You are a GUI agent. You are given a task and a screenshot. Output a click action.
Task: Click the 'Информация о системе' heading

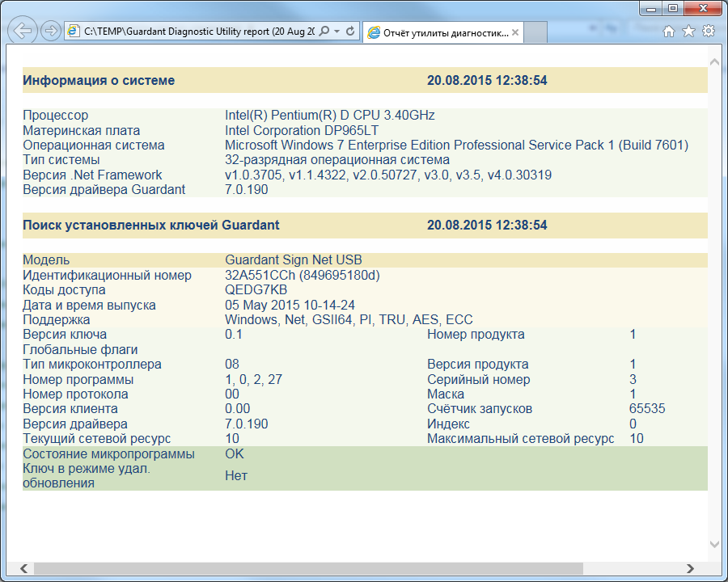pyautogui.click(x=99, y=80)
